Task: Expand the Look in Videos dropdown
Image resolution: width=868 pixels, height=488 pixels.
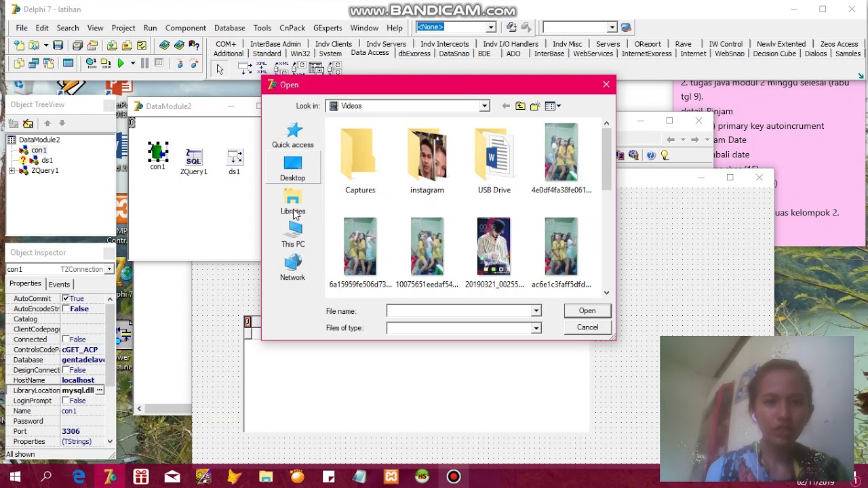Action: coord(484,106)
